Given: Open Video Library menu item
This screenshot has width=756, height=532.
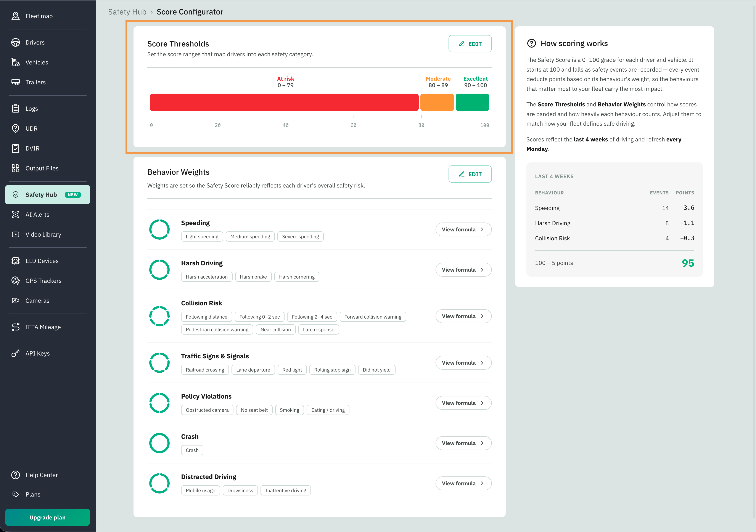Looking at the screenshot, I should tap(47, 235).
